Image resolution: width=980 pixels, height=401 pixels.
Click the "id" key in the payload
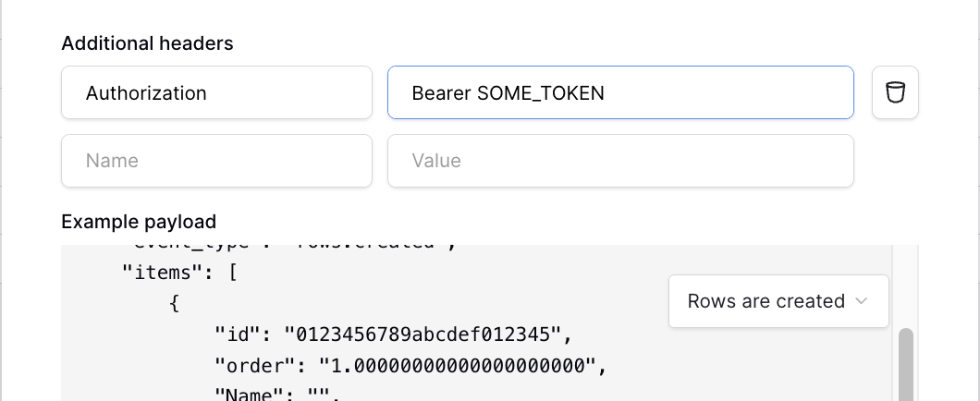point(238,334)
